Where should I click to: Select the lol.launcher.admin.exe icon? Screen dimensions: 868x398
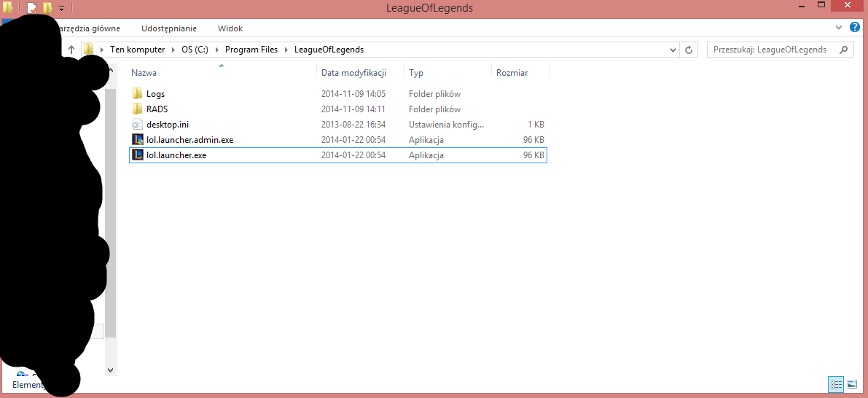coord(138,139)
